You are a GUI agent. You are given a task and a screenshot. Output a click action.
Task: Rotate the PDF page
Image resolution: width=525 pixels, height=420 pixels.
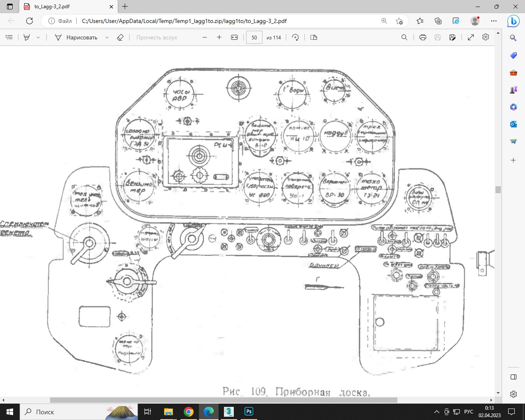[x=295, y=37]
